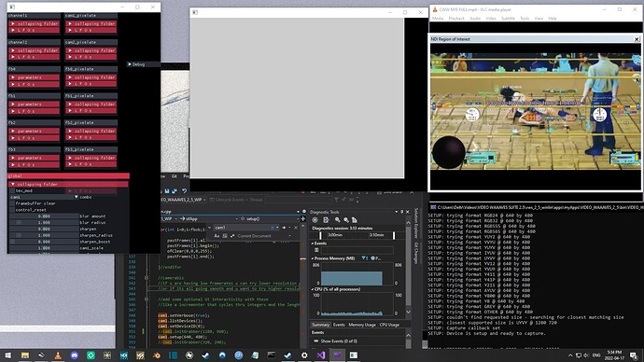
Task: Click the Blender icon in the taskbar
Action: (x=157, y=355)
